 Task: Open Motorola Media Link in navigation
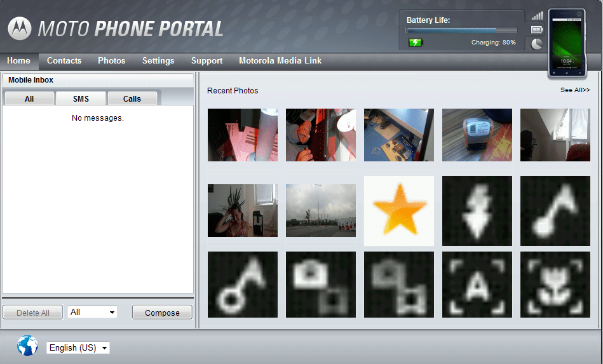tap(280, 61)
